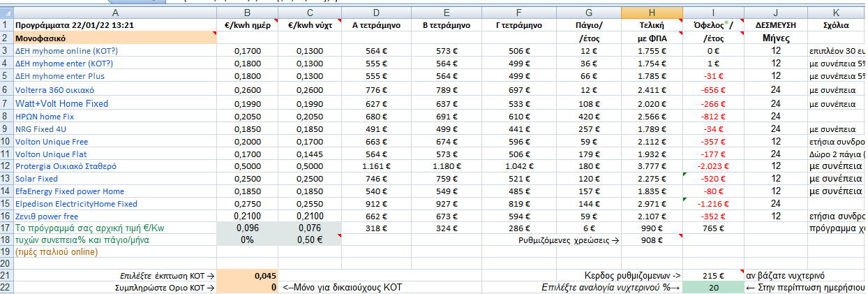Select 'ΔΕΗ myhome online (ΚΟΤ?)' cell
This screenshot has height=294, width=868.
click(x=115, y=51)
